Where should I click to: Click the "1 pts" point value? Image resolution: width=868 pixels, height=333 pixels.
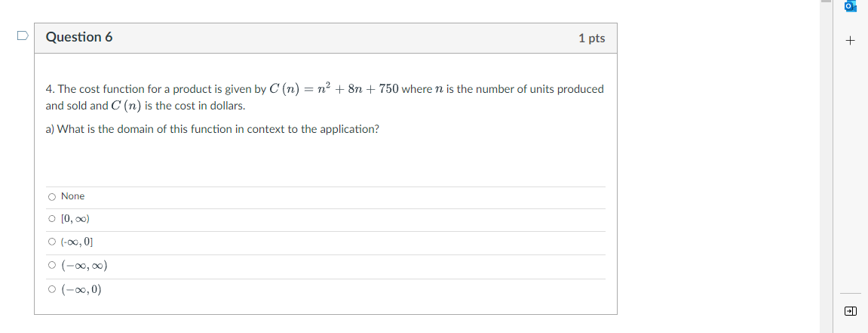coord(591,38)
